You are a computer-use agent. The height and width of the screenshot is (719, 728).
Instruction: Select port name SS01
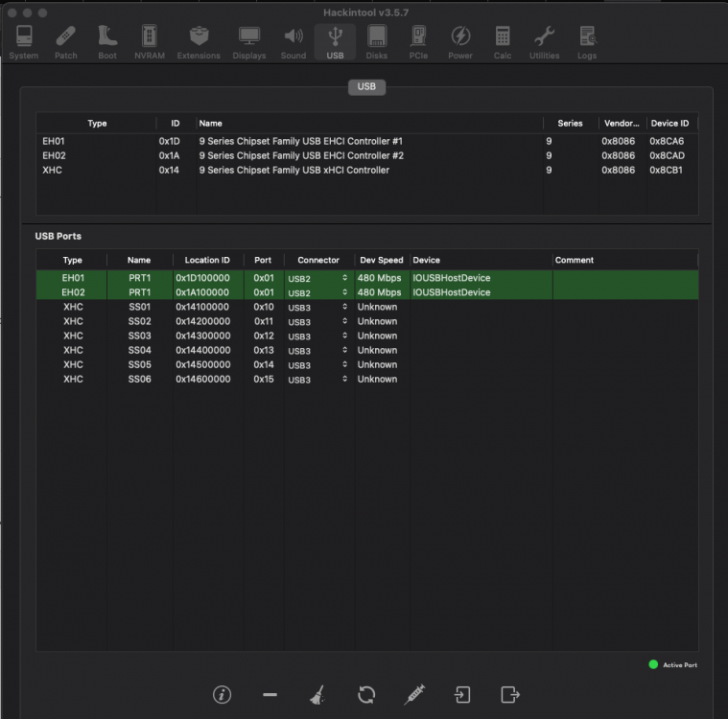[x=139, y=307]
